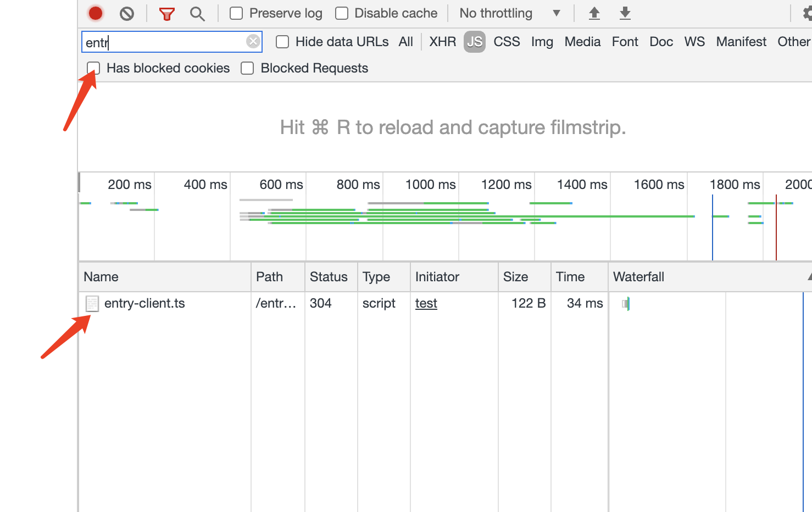
Task: Switch to the CSS filter tab
Action: pyautogui.click(x=506, y=41)
